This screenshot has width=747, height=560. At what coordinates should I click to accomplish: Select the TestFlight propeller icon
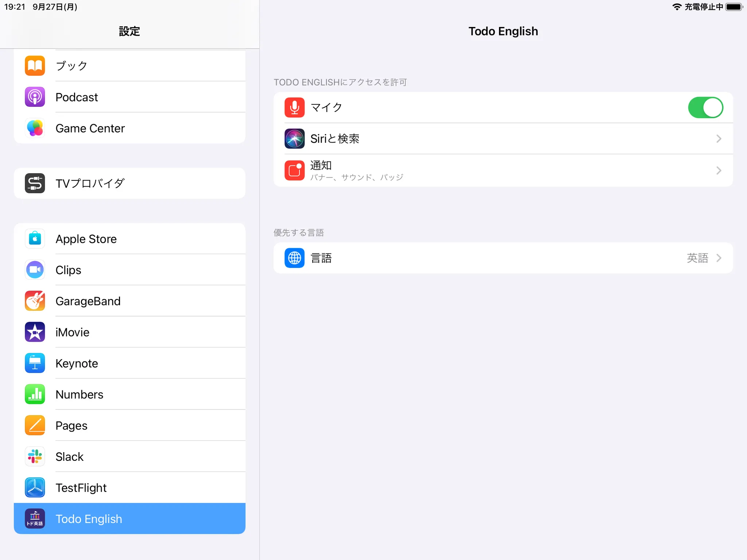[35, 487]
